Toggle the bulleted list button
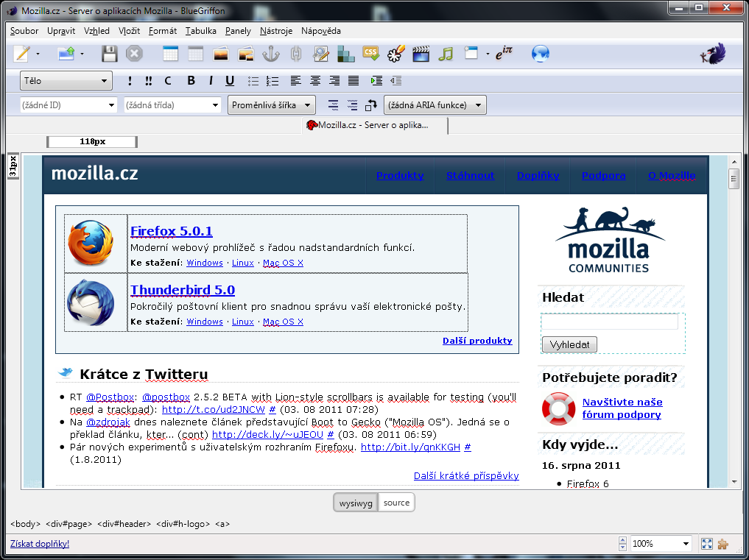Viewport: 749px width, 560px height. [x=253, y=81]
